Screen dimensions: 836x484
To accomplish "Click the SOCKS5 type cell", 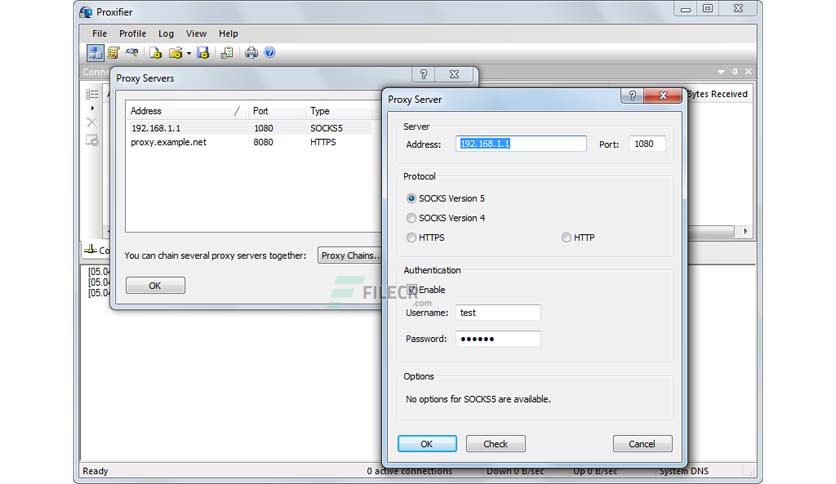I will pos(326,128).
